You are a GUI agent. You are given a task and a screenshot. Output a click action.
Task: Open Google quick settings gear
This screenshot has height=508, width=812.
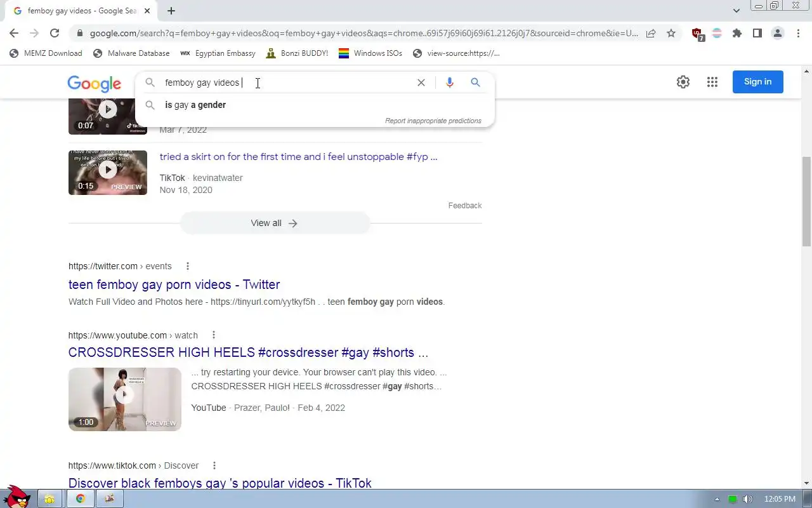click(683, 82)
